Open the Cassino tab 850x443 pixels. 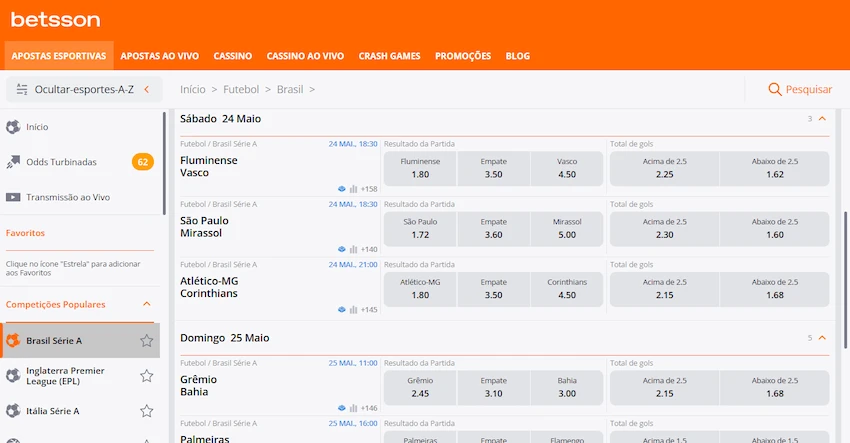(x=233, y=56)
